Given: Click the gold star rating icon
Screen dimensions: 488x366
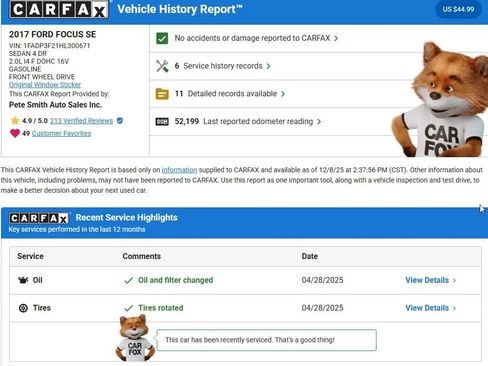Looking at the screenshot, I should (x=15, y=120).
